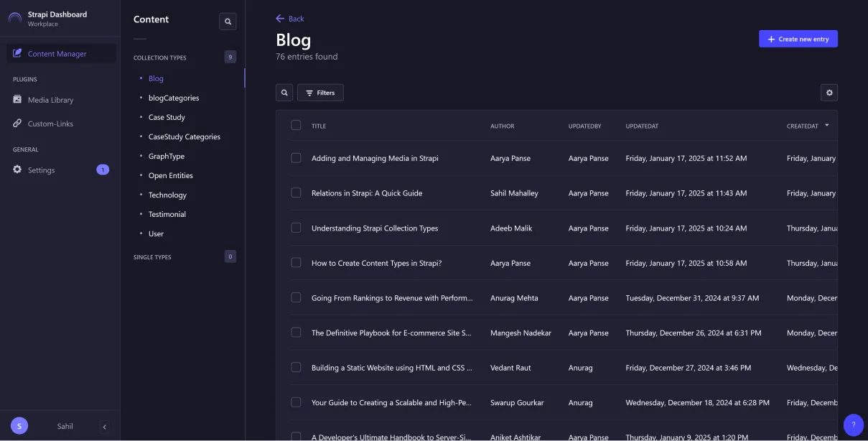The height and width of the screenshot is (441, 868).
Task: Sort by the AUTHOR column header
Action: tap(503, 126)
